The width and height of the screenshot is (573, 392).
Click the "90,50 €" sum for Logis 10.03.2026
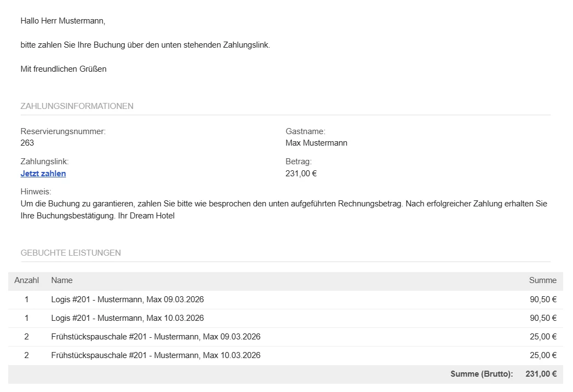[543, 318]
